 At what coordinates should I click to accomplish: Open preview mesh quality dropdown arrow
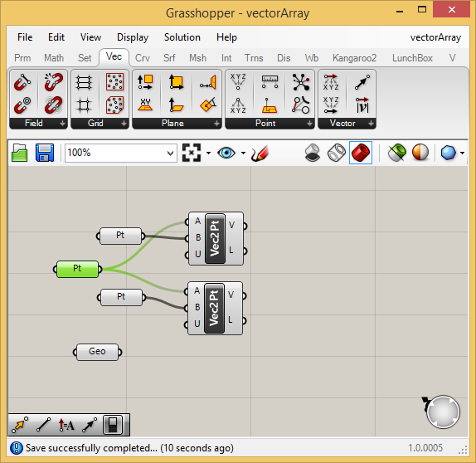(462, 153)
